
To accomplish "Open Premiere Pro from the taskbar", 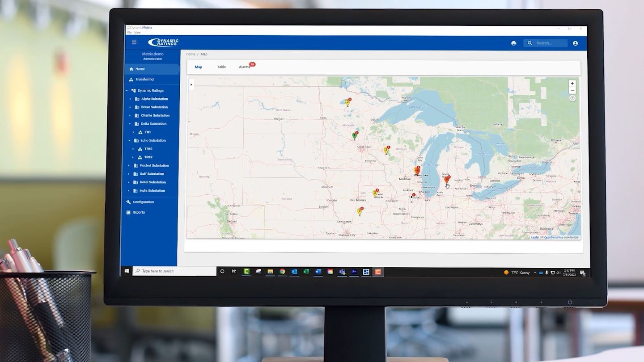I will (x=354, y=271).
